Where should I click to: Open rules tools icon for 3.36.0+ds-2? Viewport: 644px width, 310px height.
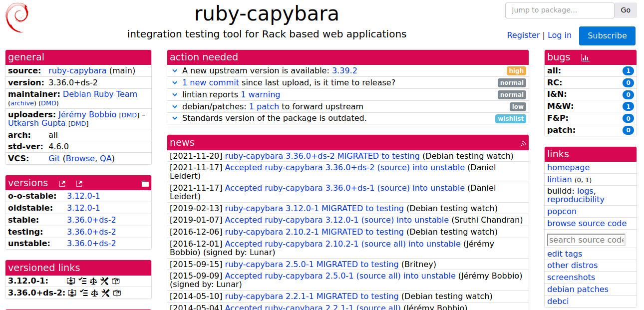coord(105,293)
